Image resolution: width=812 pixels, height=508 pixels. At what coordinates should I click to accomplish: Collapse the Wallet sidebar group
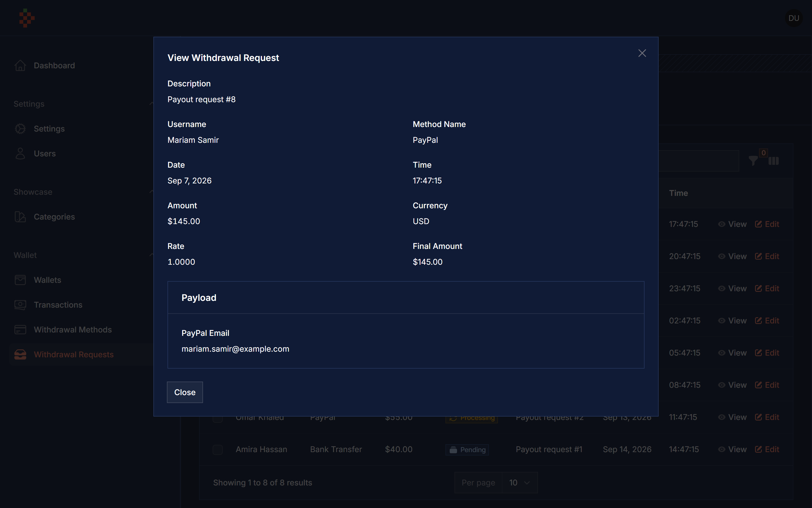click(x=151, y=255)
